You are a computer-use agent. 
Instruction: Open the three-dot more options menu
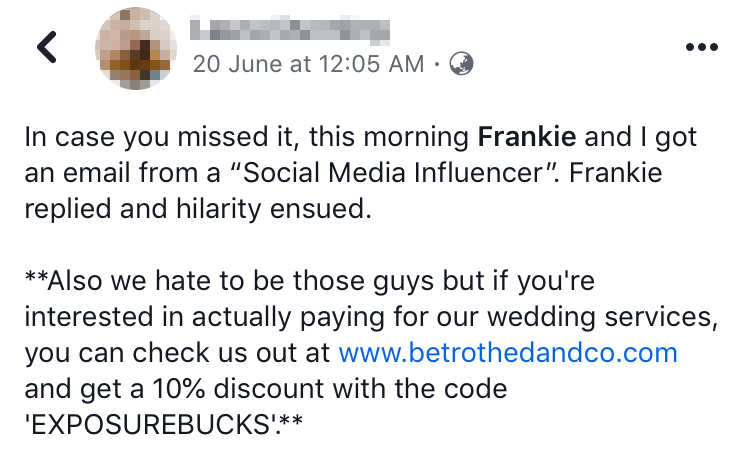(701, 47)
